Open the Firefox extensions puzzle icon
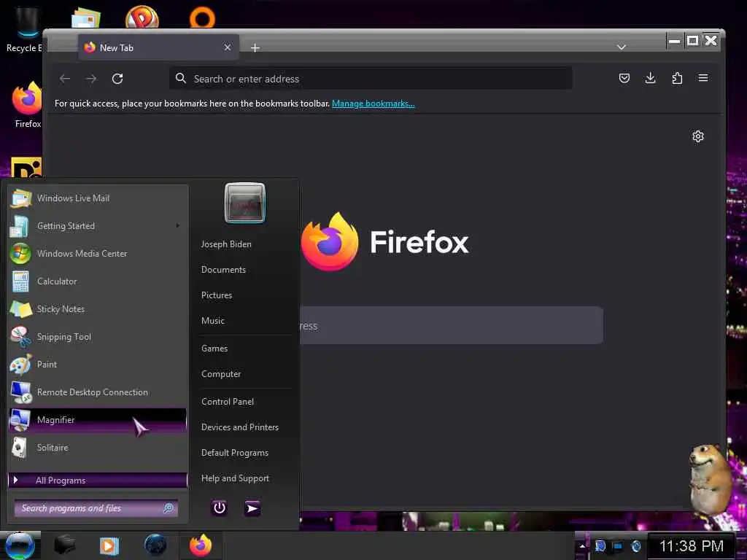Viewport: 747px width, 560px height. coord(677,78)
